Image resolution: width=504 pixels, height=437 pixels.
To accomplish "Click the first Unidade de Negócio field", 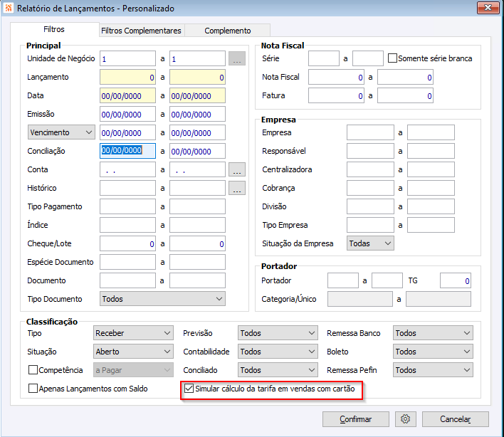I will (x=127, y=58).
